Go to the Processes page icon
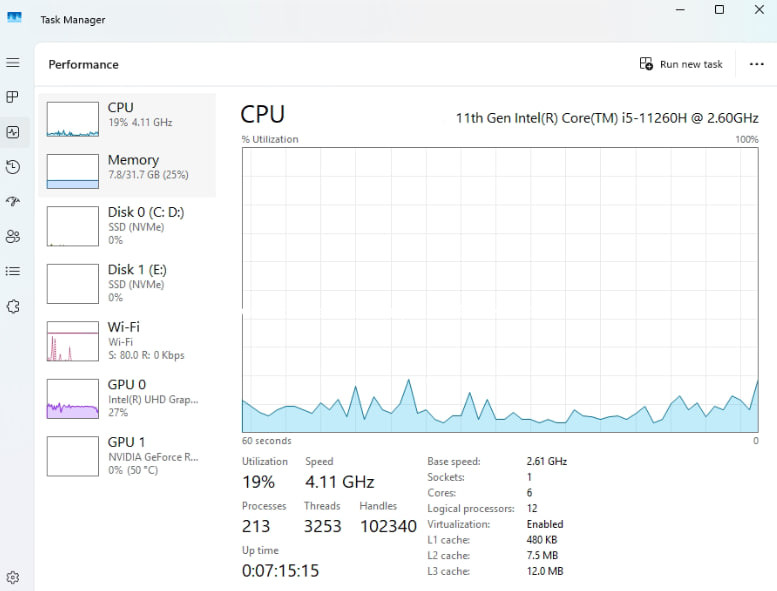Viewport: 777px width, 591px height. click(x=13, y=97)
